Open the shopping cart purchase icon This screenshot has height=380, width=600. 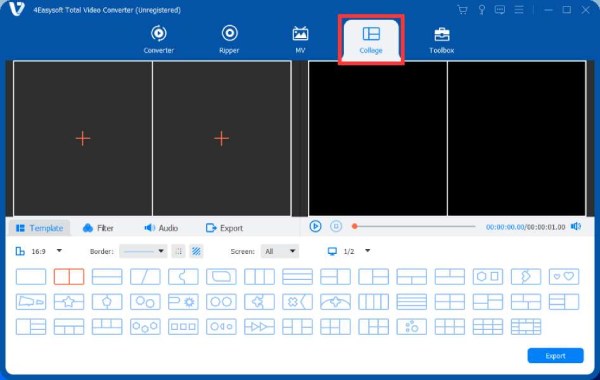tap(462, 10)
